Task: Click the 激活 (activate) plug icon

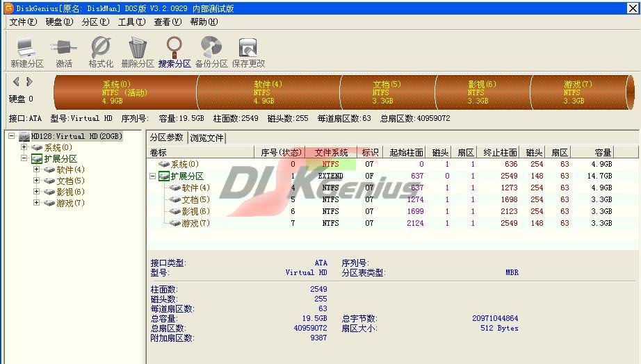Action: (64, 47)
